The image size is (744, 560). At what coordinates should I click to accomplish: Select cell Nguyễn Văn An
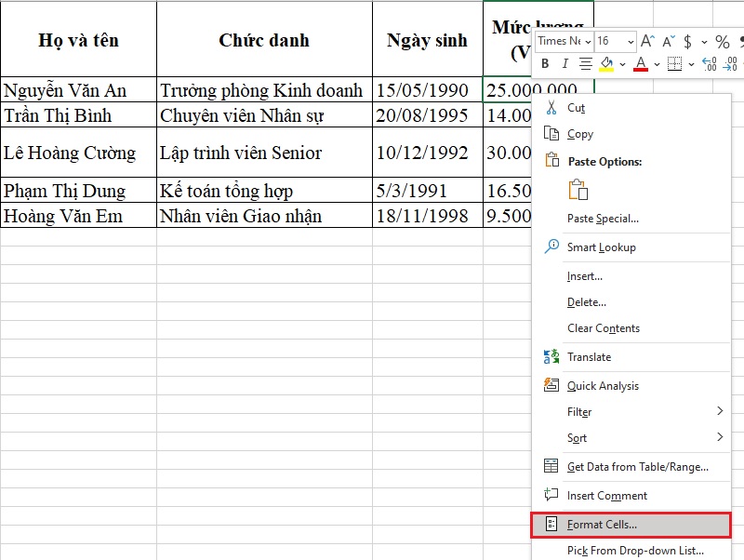[78, 89]
